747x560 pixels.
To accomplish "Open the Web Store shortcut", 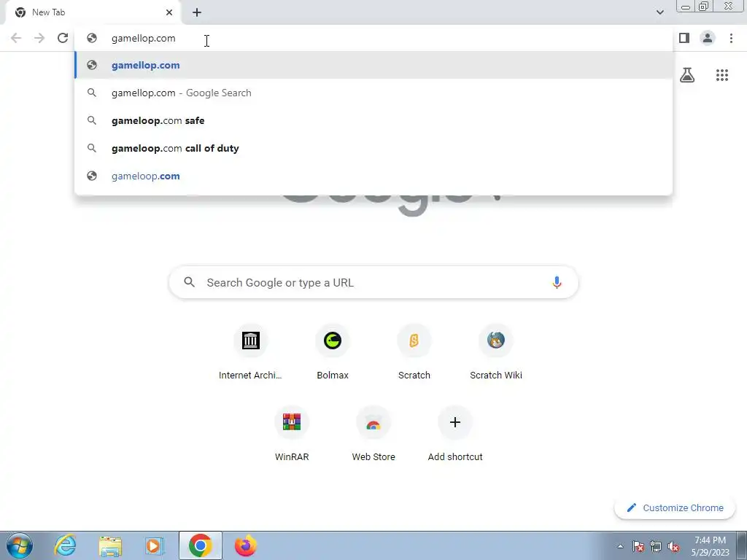I will pos(373,434).
